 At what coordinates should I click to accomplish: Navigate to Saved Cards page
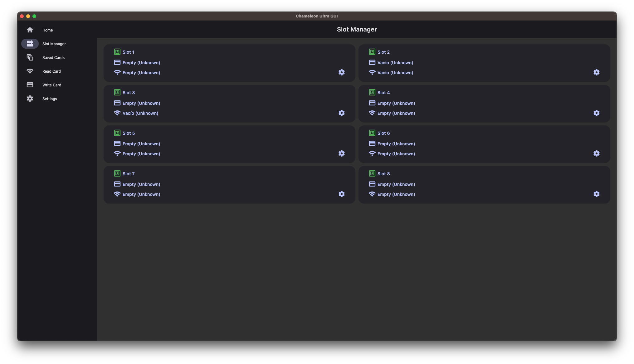pyautogui.click(x=53, y=57)
